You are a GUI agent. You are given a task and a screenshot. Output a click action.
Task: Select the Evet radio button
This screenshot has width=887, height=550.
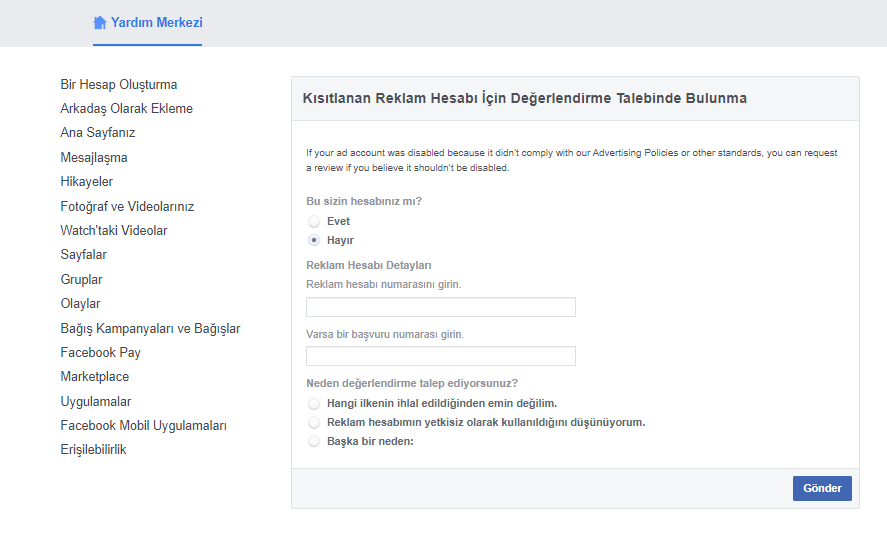314,221
